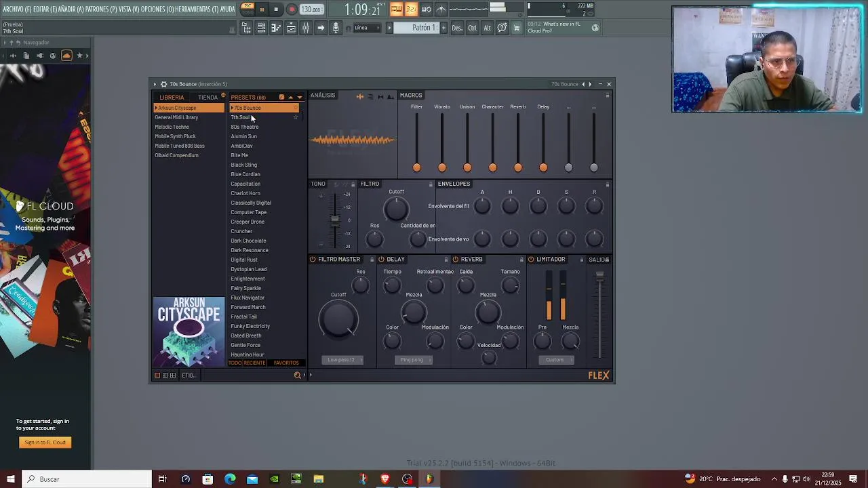This screenshot has width=868, height=488.
Task: Toggle REVERB power button
Action: coord(456,260)
